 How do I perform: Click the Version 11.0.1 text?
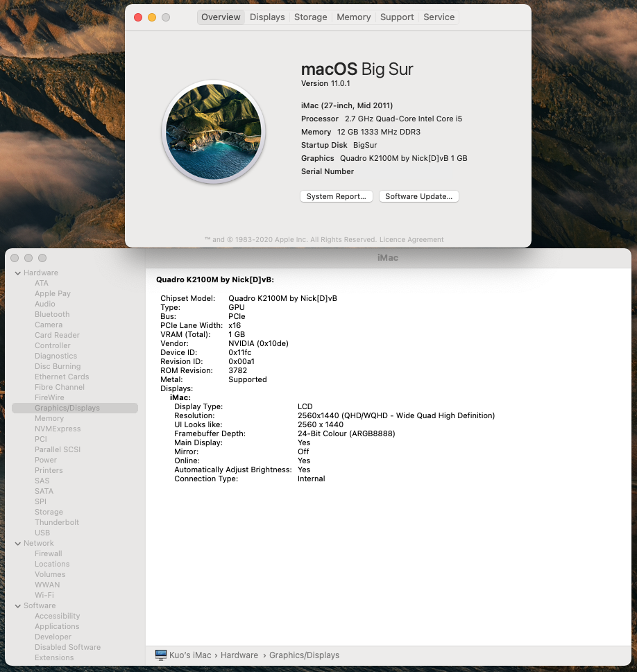pos(325,83)
